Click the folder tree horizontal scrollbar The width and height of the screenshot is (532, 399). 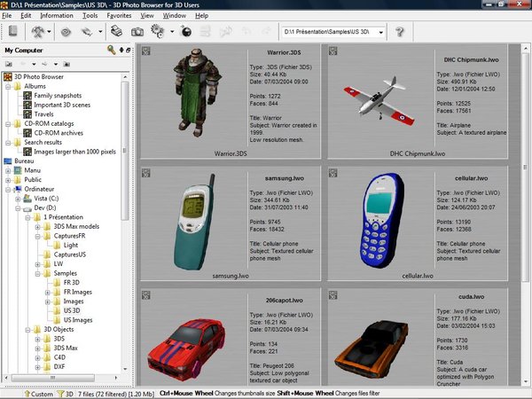pos(62,378)
